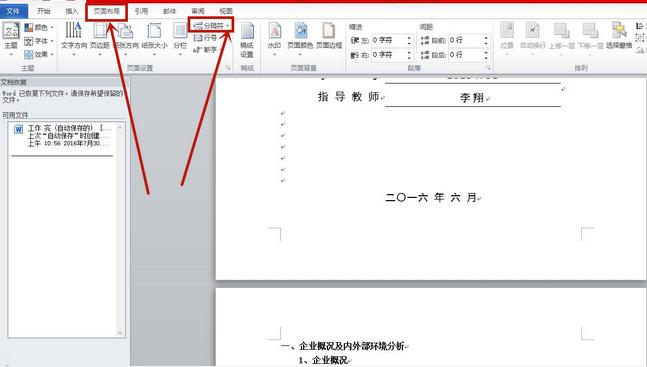Click the 纸张方向 (Orientation) icon
This screenshot has height=367, width=647.
(125, 31)
